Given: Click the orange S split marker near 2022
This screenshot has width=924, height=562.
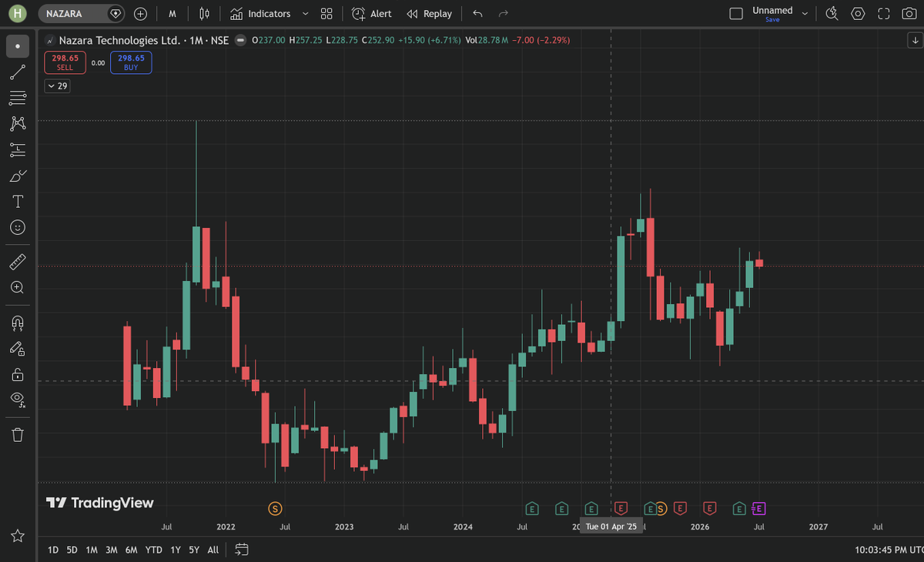Looking at the screenshot, I should 275,508.
